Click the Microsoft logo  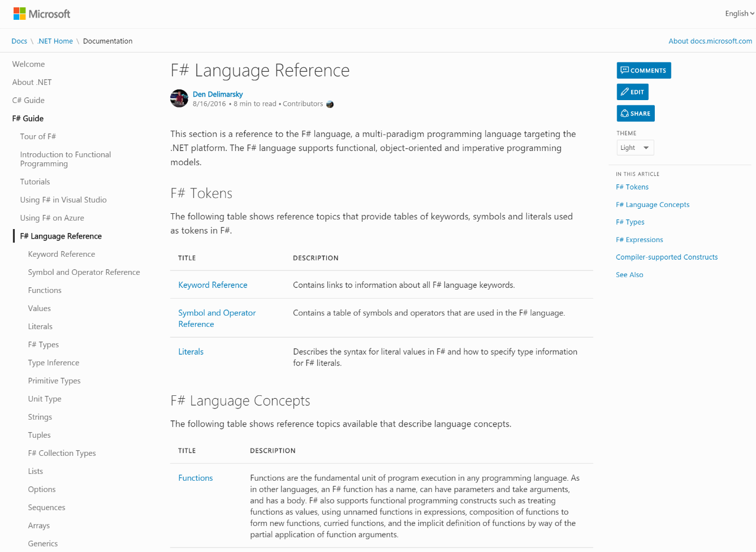[42, 14]
